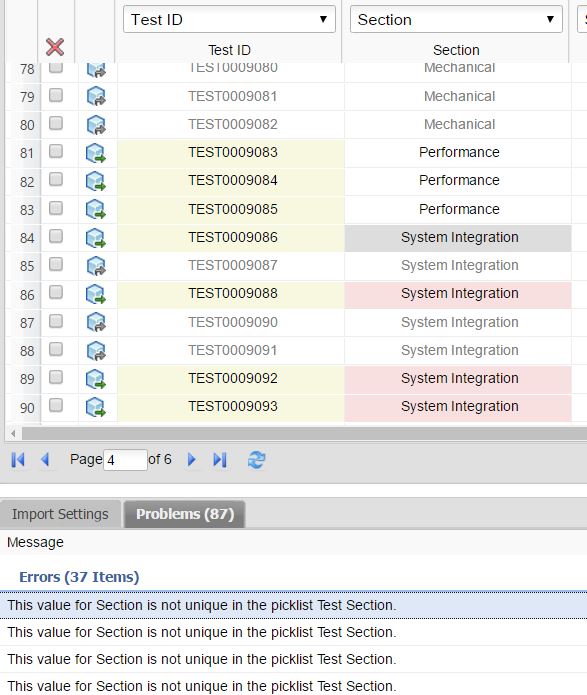Click the import icon in row 82
587x695 pixels.
(x=96, y=181)
